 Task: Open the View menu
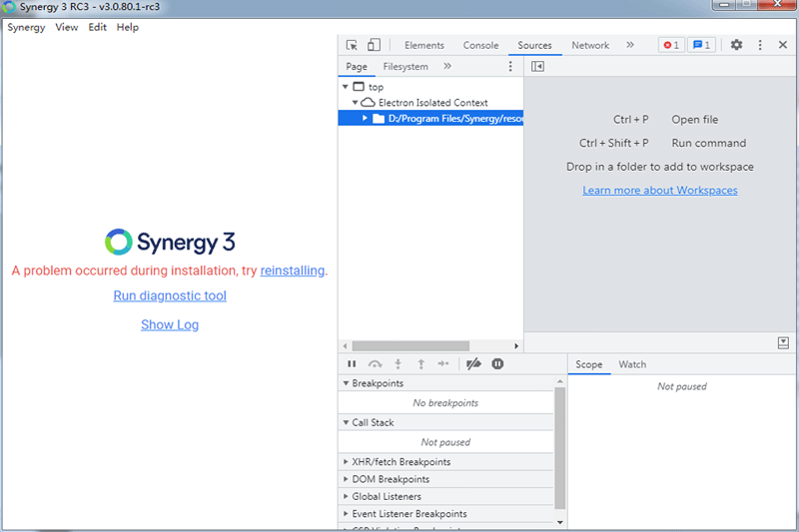tap(67, 28)
